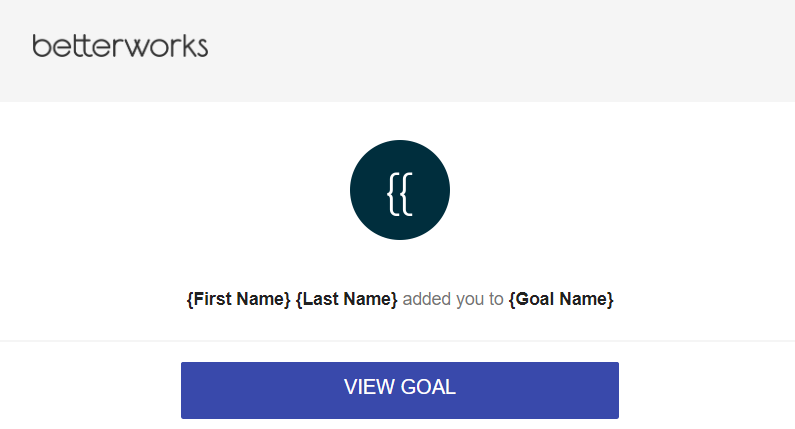
Task: Click the {First Name} placeholder text
Action: 238,299
